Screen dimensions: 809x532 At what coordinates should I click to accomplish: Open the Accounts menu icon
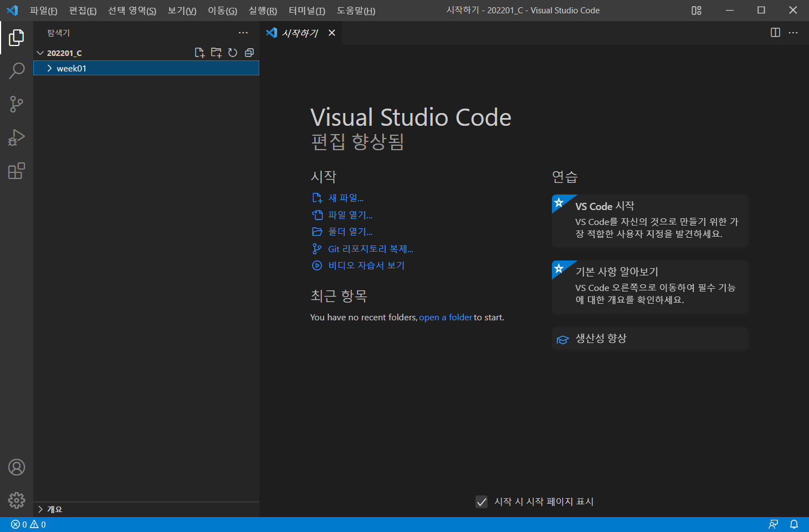pos(17,467)
